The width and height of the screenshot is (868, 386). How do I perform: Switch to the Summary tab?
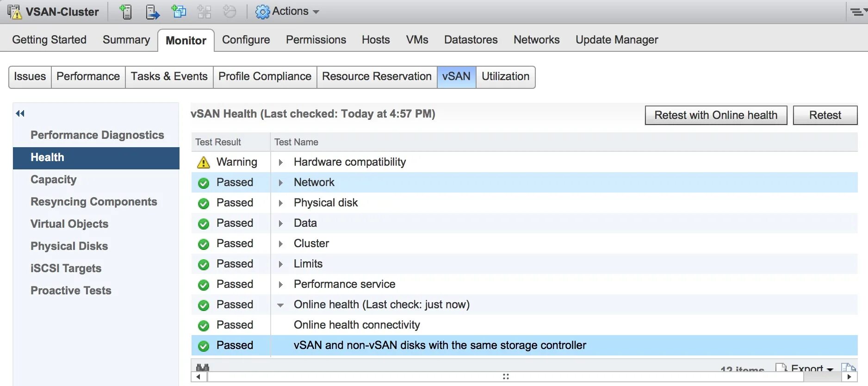(126, 40)
